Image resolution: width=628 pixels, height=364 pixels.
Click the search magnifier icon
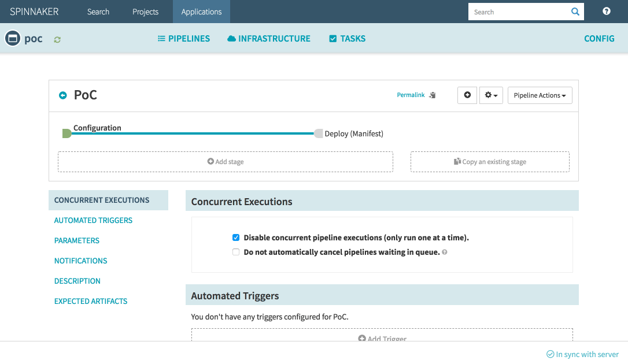click(575, 12)
